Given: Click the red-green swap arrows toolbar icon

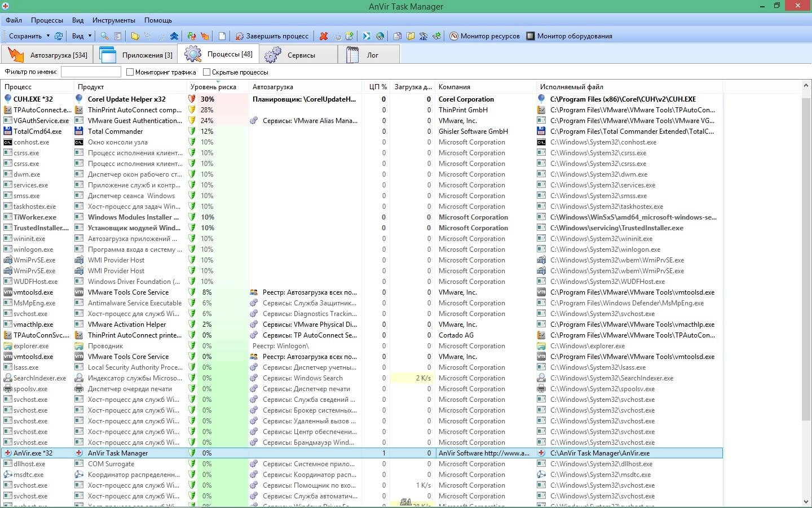Looking at the screenshot, I should [192, 36].
